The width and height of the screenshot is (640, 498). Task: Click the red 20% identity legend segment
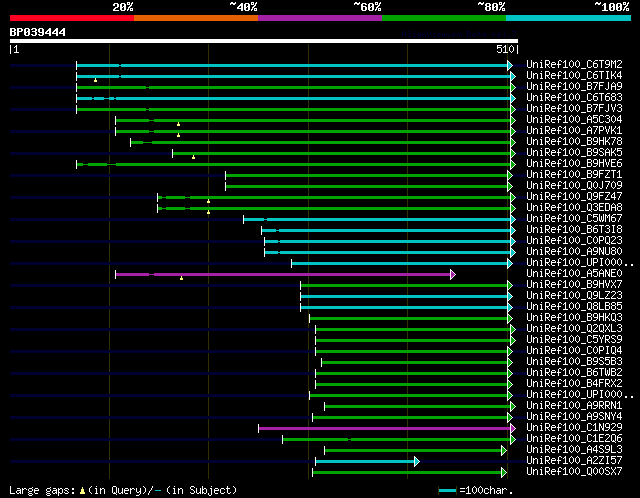(x=72, y=18)
